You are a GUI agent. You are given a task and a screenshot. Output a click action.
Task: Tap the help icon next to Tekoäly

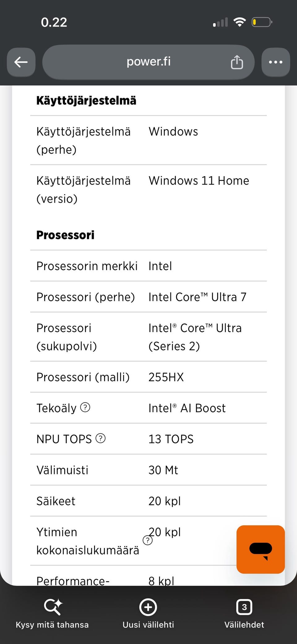[85, 407]
